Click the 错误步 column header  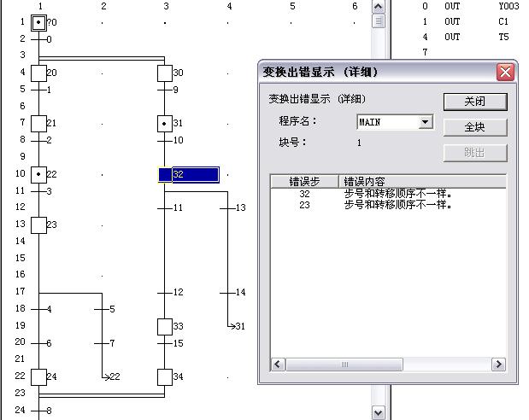(304, 181)
